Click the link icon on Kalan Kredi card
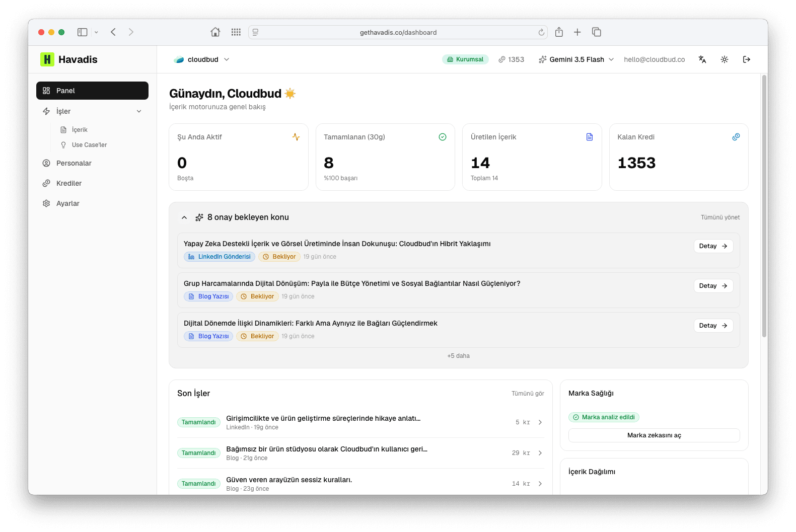 pos(736,137)
